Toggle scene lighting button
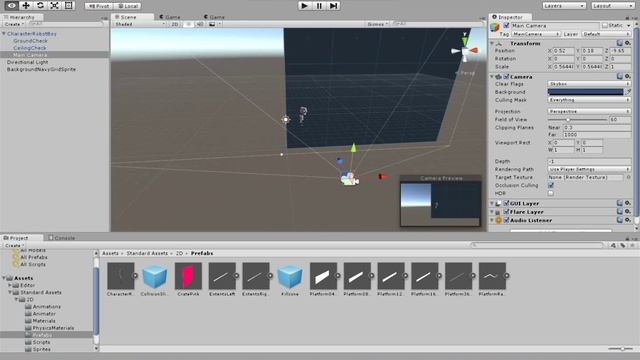Image resolution: width=640 pixels, height=360 pixels. click(x=188, y=24)
